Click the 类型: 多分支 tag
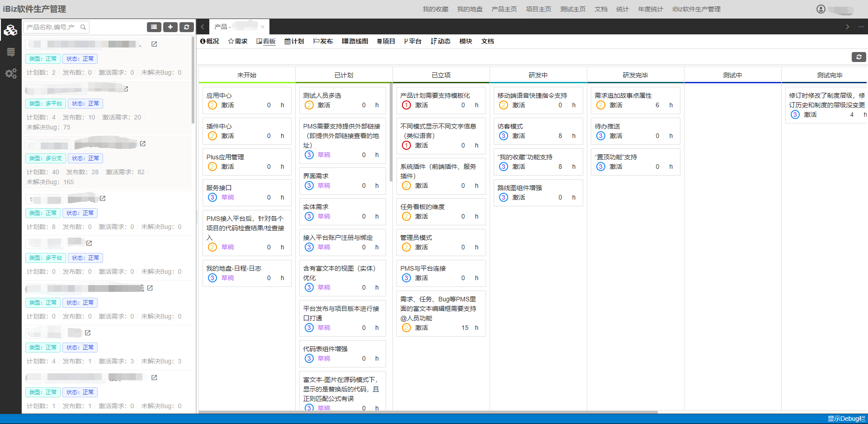 (x=46, y=158)
